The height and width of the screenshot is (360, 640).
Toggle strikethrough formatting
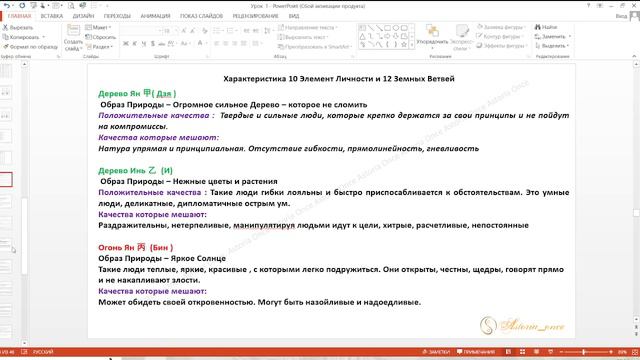(162, 43)
